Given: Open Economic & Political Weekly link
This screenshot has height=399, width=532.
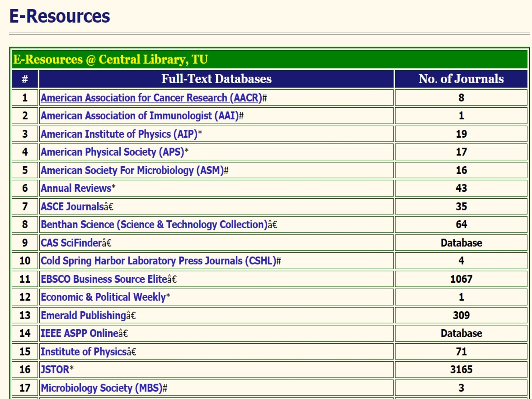Looking at the screenshot, I should tap(103, 297).
